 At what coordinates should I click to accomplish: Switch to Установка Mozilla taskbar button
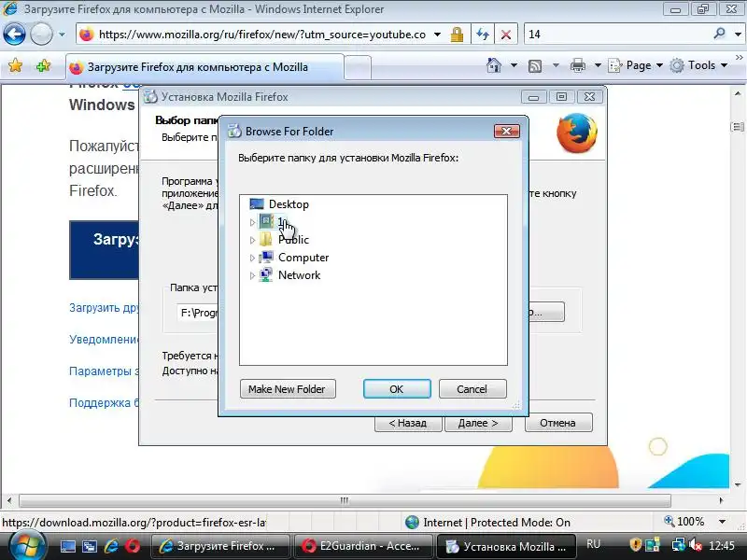pos(506,546)
